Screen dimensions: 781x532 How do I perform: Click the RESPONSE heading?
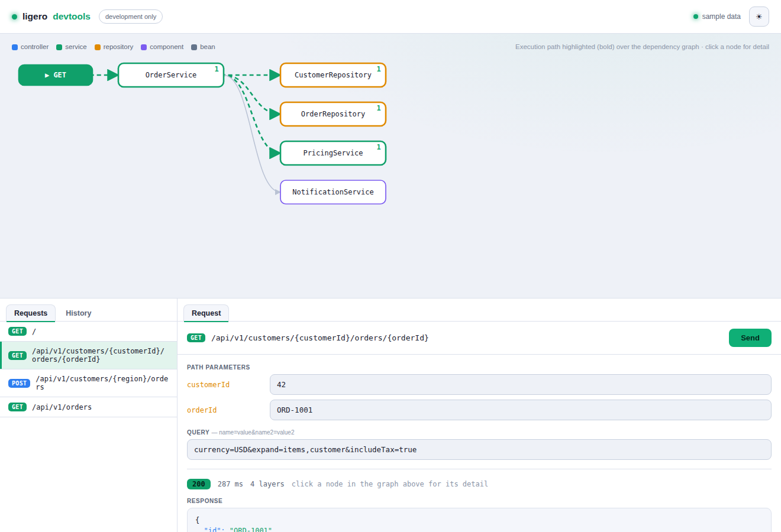(x=205, y=501)
